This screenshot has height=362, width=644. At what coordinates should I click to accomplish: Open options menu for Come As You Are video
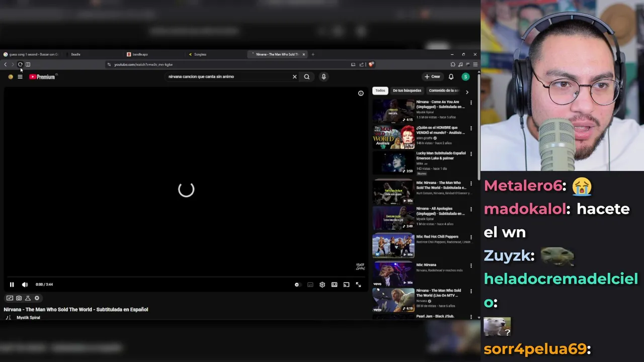(471, 103)
